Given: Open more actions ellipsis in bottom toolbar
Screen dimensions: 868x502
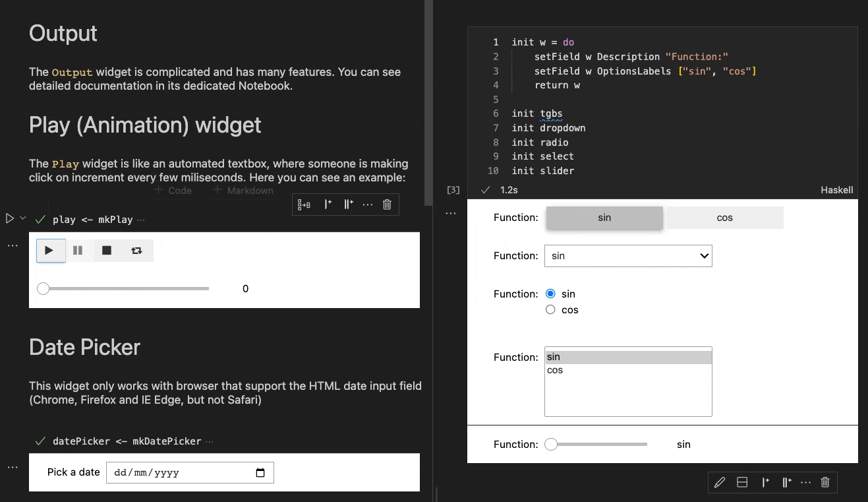Looking at the screenshot, I should click(x=805, y=482).
